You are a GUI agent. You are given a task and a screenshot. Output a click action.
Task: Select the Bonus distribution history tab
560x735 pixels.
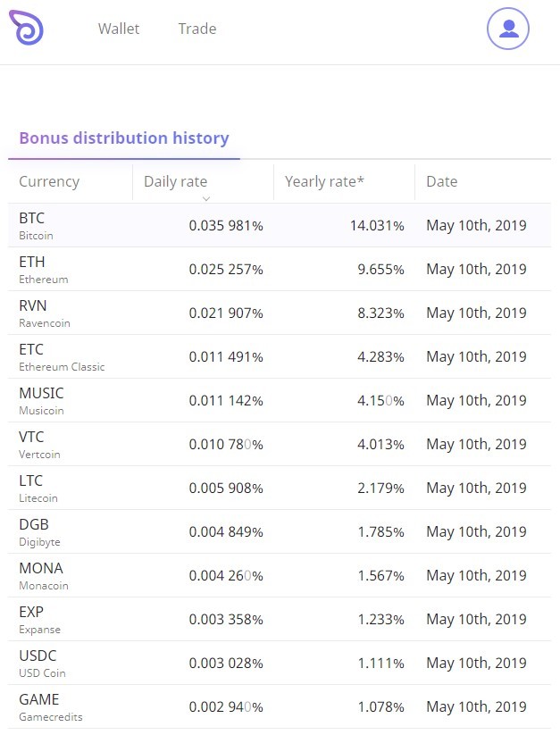pyautogui.click(x=124, y=138)
